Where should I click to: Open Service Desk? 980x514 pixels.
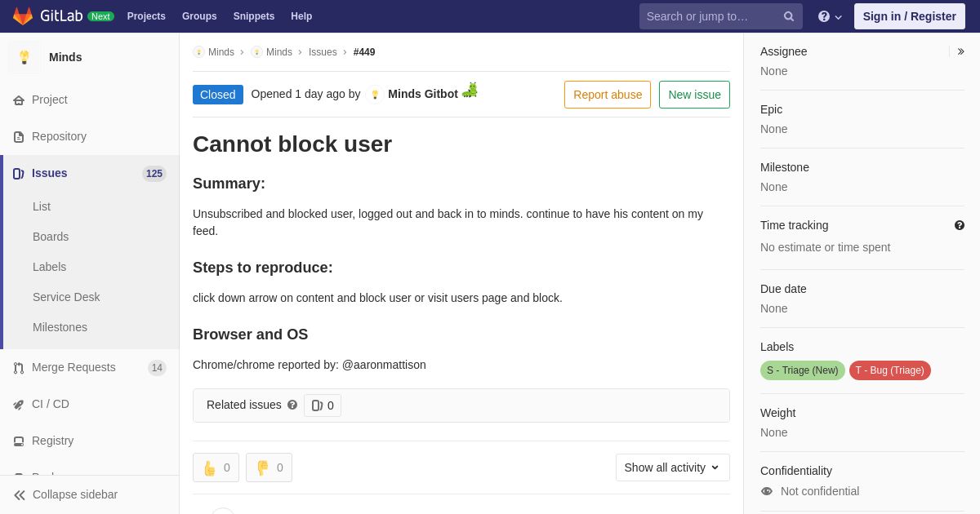66,297
